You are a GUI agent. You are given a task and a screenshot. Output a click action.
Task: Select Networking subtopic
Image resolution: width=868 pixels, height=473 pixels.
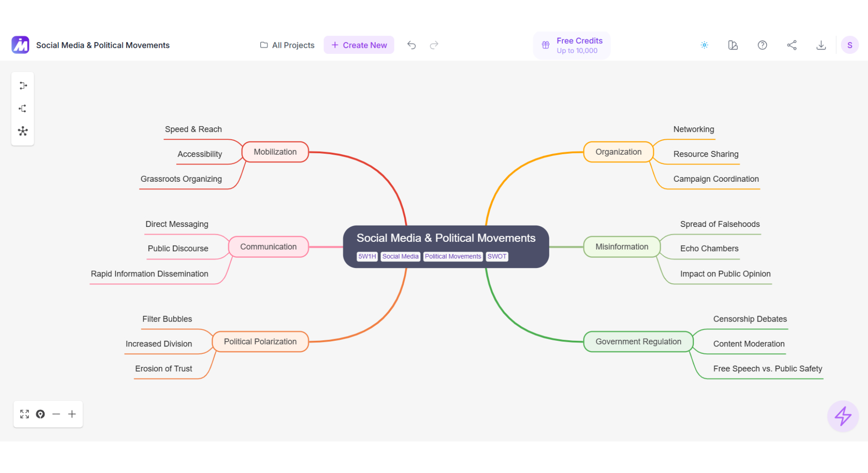(x=694, y=129)
